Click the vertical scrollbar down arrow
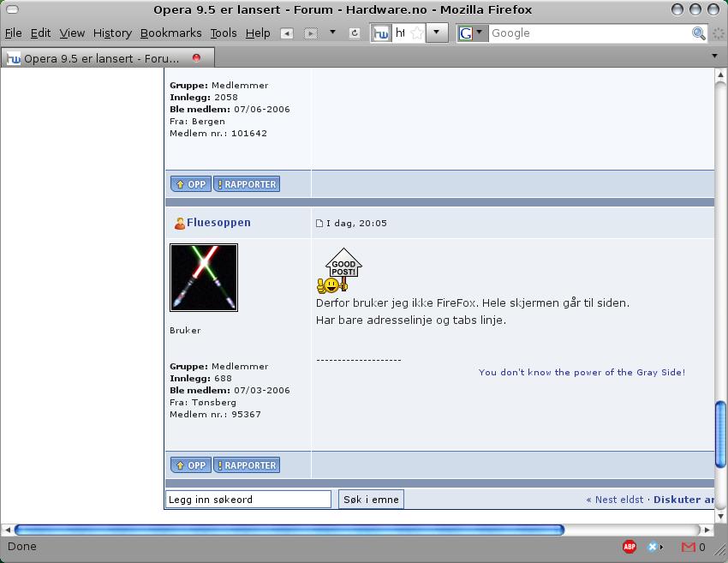This screenshot has height=563, width=728. (x=720, y=516)
